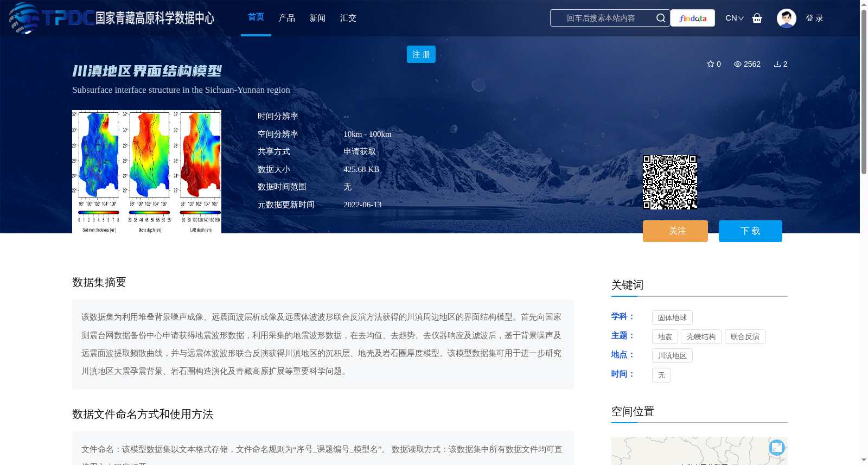Open the 汇交 menu item
Image resolution: width=868 pixels, height=465 pixels.
point(348,18)
